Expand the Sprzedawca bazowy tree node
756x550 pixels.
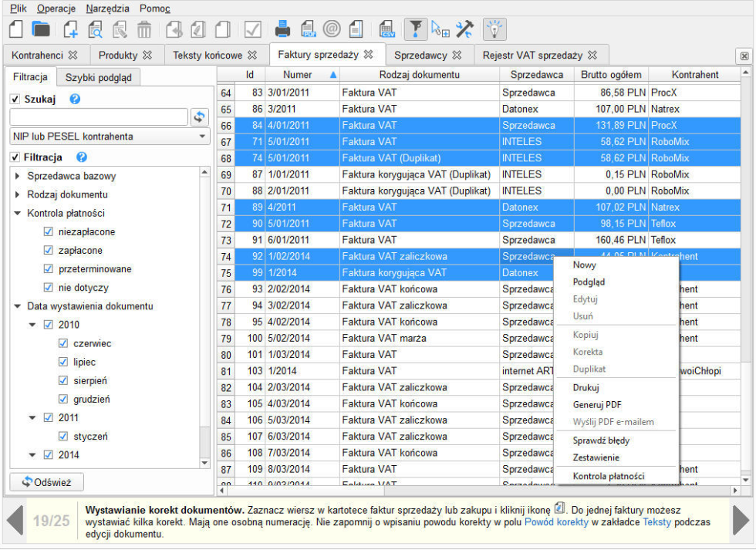pos(17,176)
